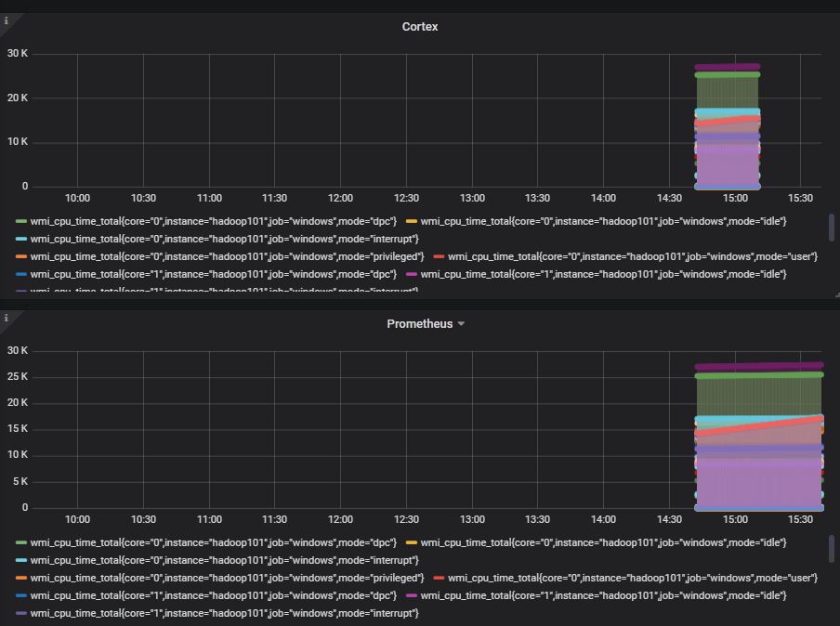The width and height of the screenshot is (840, 626).
Task: Toggle core 0 mode dpc series label in Cortex
Action: tap(213, 221)
